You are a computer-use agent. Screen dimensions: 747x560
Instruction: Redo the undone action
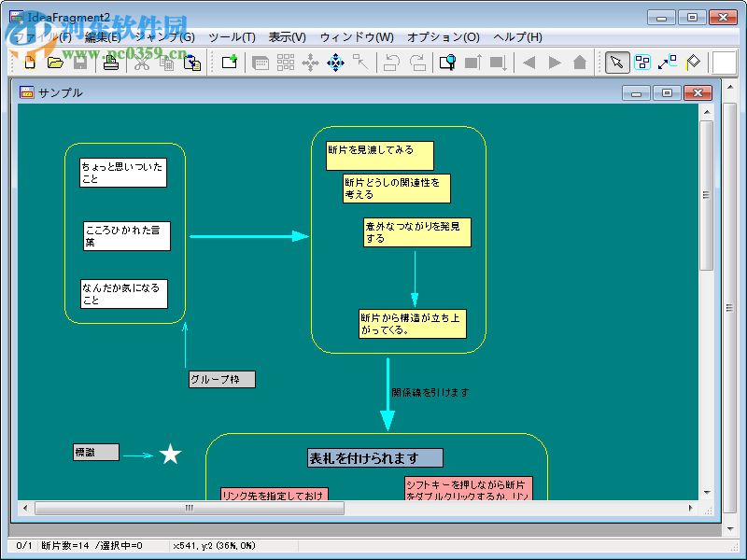tap(418, 63)
